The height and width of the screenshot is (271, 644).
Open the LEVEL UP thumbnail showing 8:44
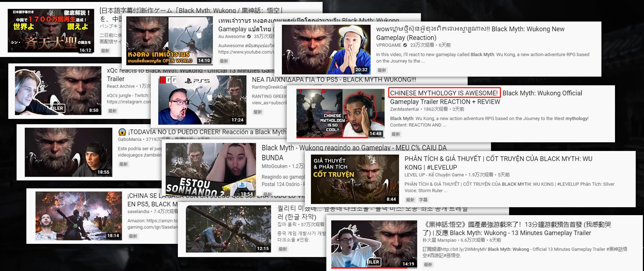[355, 179]
